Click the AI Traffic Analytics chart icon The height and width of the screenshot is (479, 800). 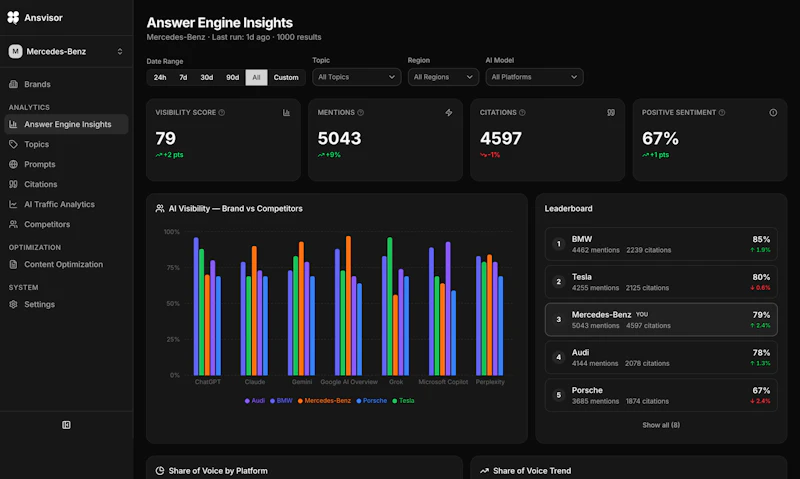(13, 204)
